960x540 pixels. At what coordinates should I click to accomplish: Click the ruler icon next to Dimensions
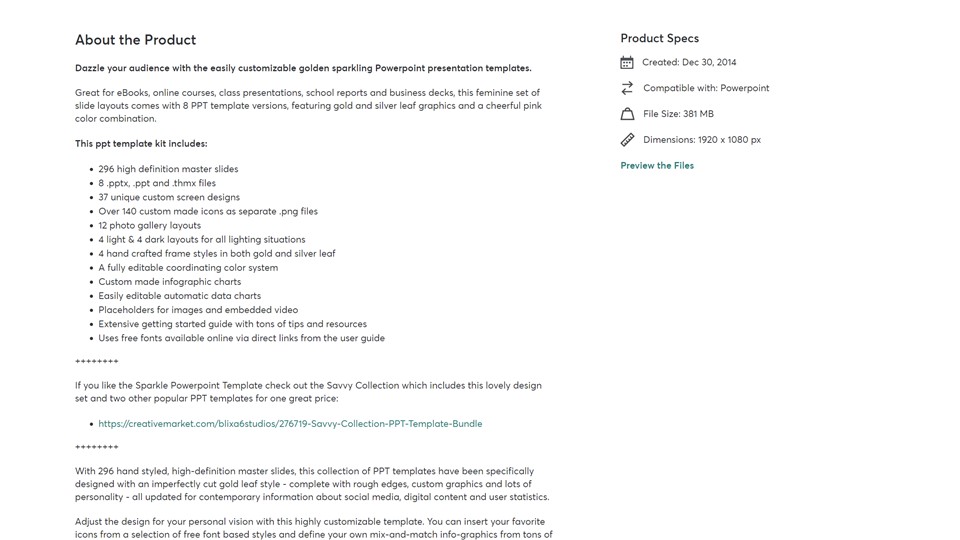coord(627,140)
